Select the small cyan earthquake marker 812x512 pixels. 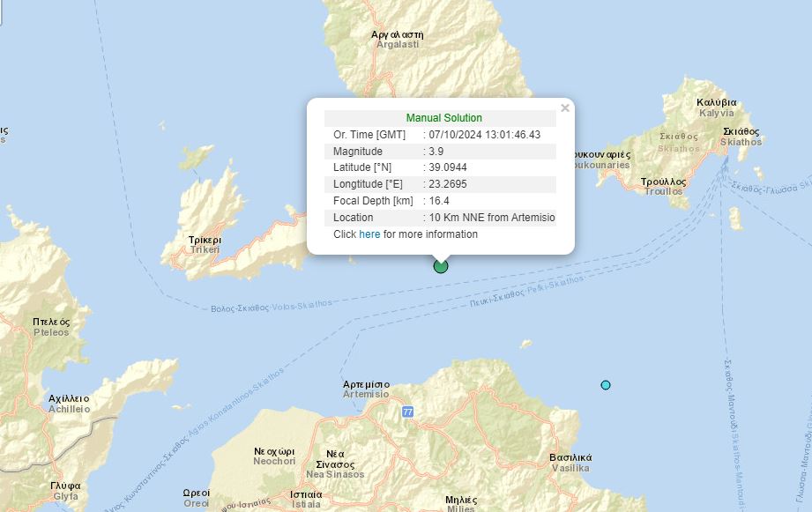[x=606, y=385]
